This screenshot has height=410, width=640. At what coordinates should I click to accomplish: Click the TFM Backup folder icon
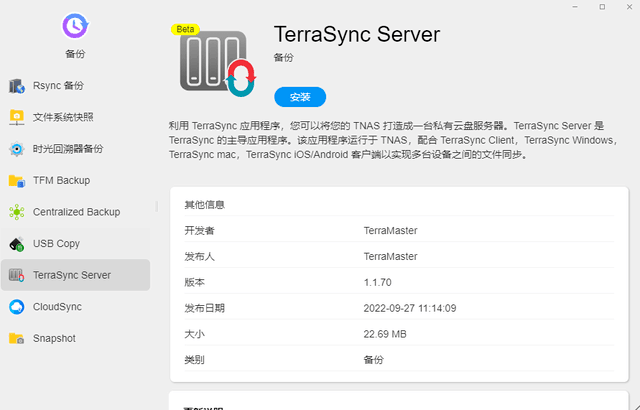(17, 181)
